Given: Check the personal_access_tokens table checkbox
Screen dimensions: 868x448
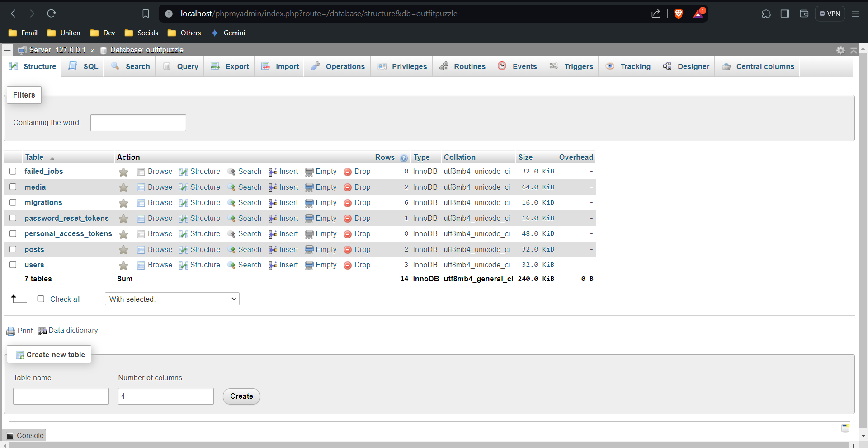Looking at the screenshot, I should pos(13,233).
